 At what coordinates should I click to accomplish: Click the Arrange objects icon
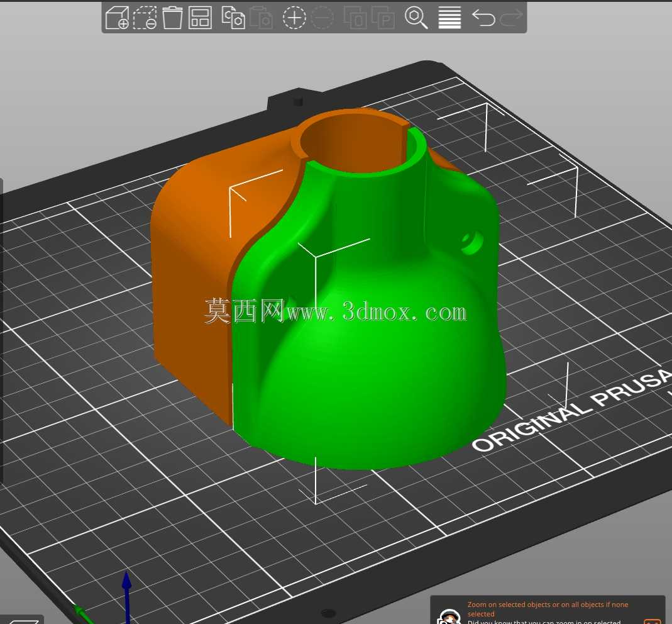pyautogui.click(x=200, y=18)
